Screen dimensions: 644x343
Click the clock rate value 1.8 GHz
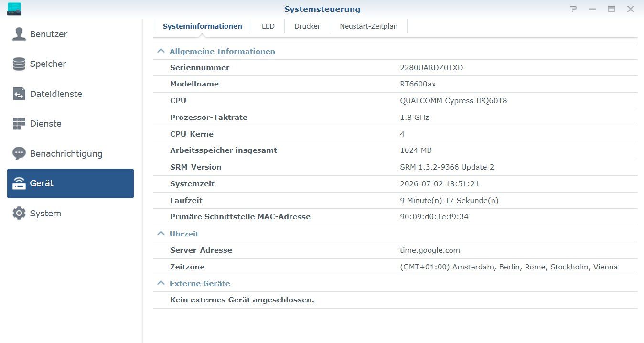[x=414, y=118]
